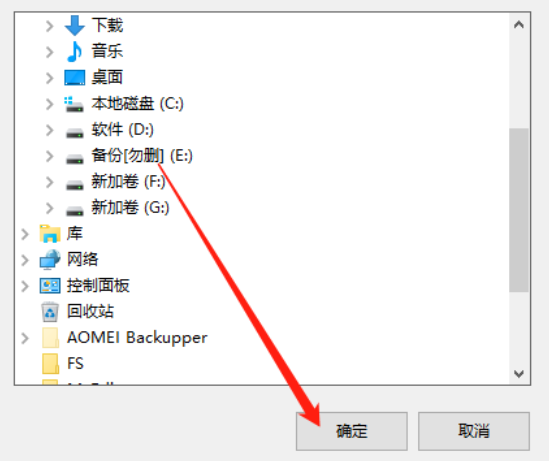
Task: Choose the FS folder
Action: coord(75,363)
